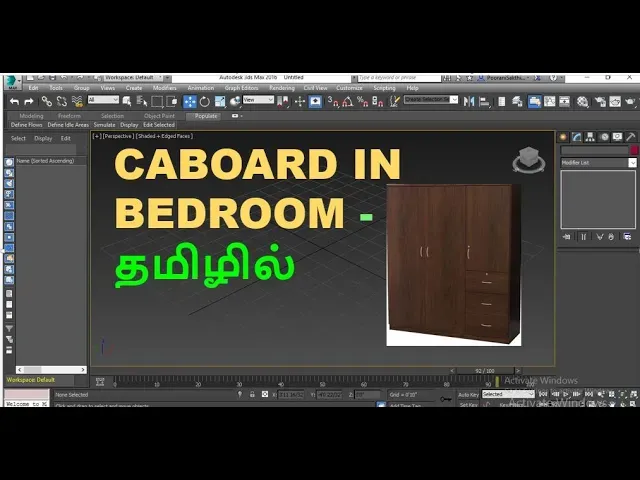Viewport: 640px width, 480px height.
Task: Click the object name field in Modify panel
Action: coord(593,150)
